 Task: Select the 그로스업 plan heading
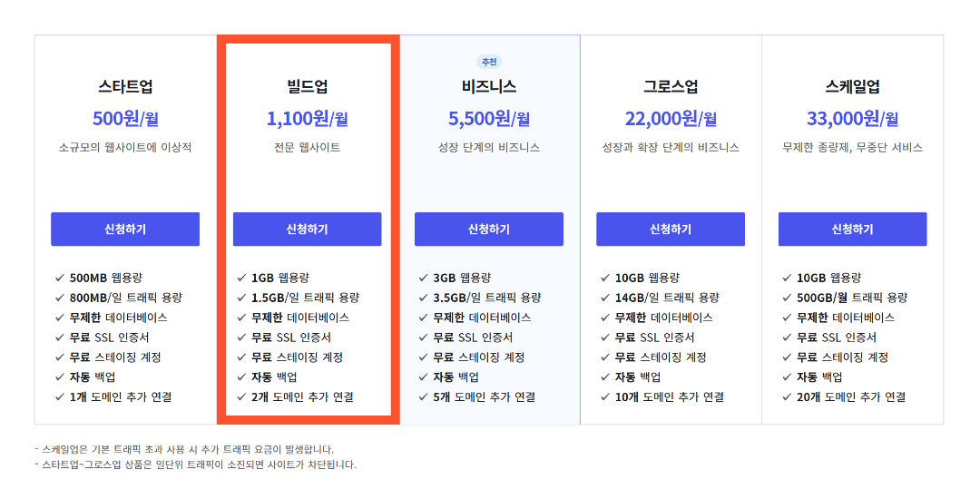click(671, 86)
